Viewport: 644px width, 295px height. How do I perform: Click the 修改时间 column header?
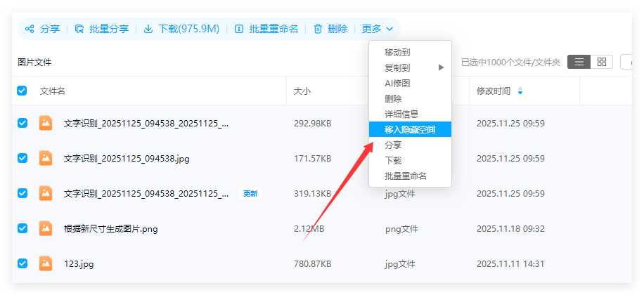tap(494, 91)
